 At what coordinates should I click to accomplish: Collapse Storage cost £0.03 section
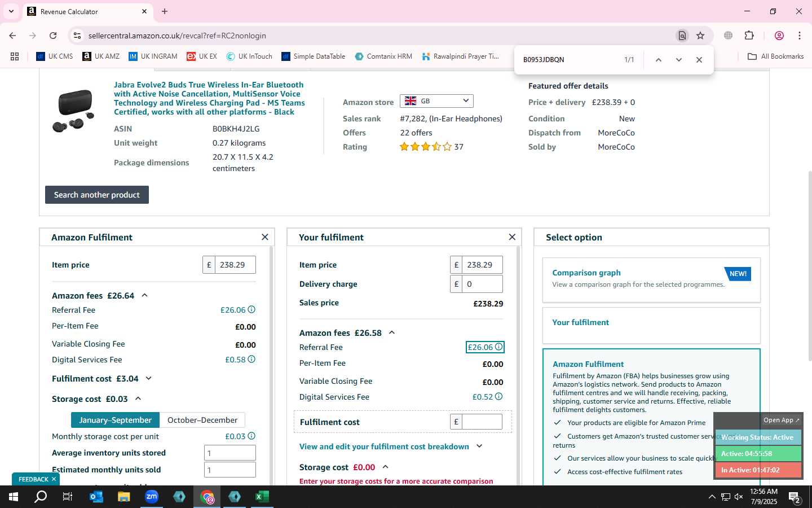click(x=138, y=398)
